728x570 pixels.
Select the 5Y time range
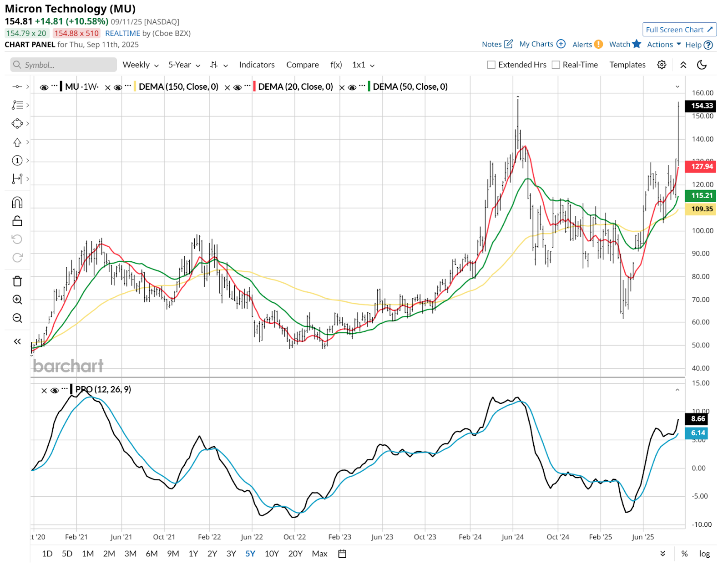click(x=250, y=554)
